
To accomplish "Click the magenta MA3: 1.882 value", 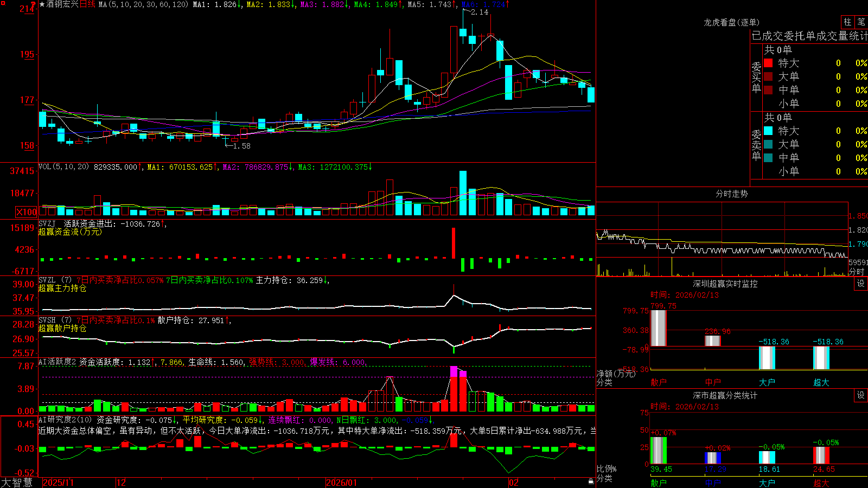I will (x=324, y=4).
